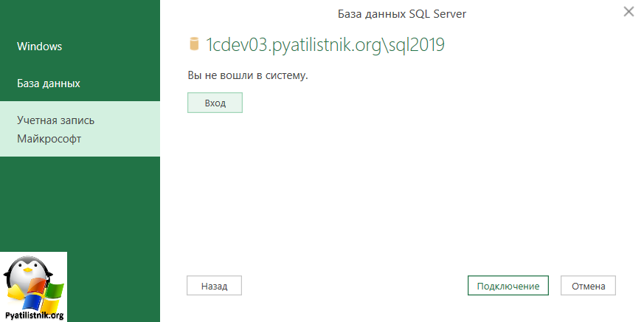Close the SQL Server database dialog
Viewport: 644px width, 322px height.
(629, 12)
